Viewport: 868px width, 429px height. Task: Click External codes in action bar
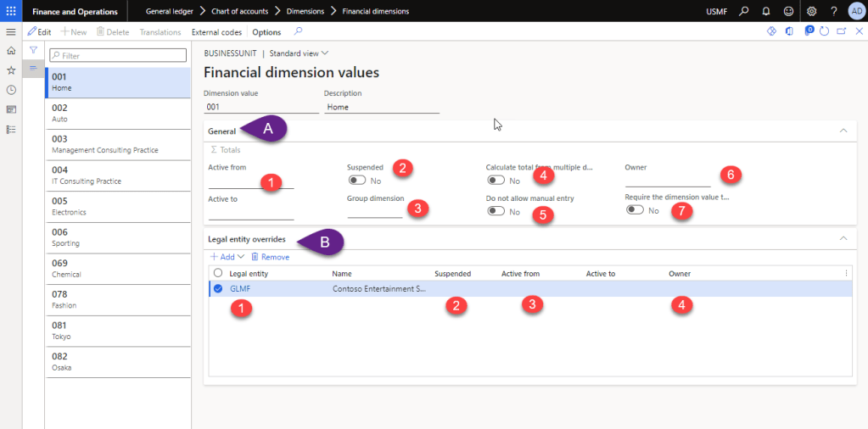[x=216, y=32]
